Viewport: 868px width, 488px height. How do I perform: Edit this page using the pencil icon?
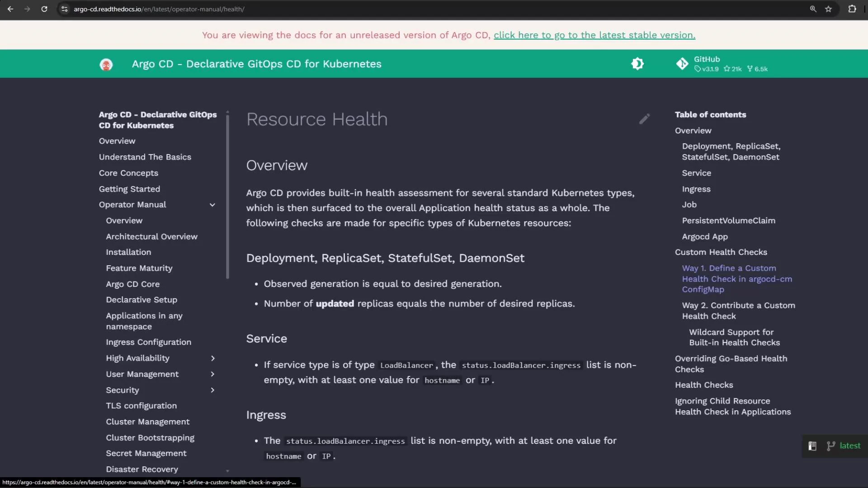pyautogui.click(x=644, y=119)
